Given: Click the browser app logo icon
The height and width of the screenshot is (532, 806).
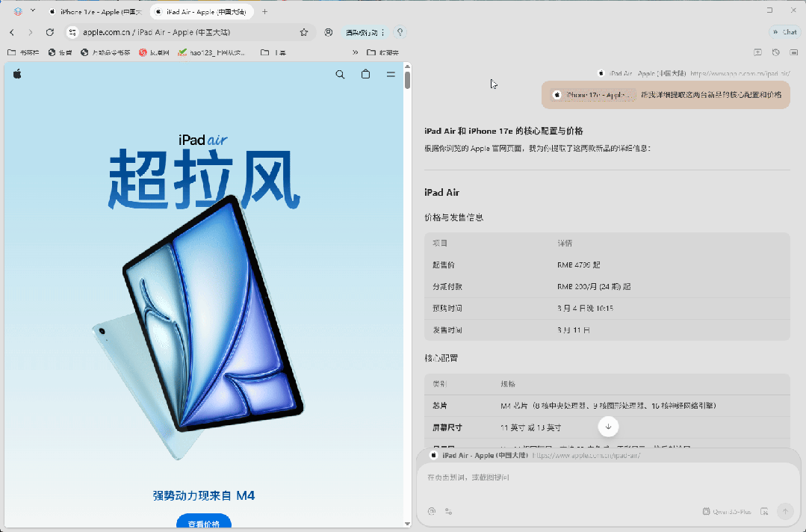Looking at the screenshot, I should pyautogui.click(x=18, y=11).
